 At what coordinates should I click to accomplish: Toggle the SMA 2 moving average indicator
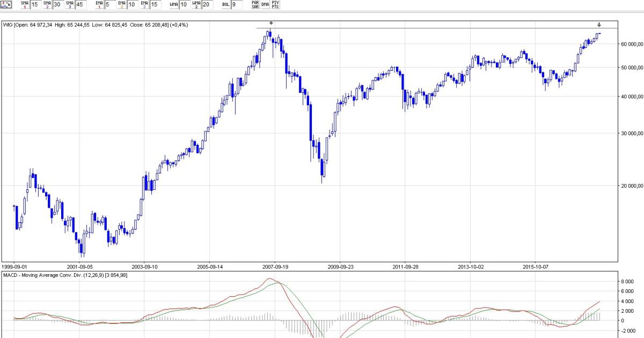click(47, 5)
